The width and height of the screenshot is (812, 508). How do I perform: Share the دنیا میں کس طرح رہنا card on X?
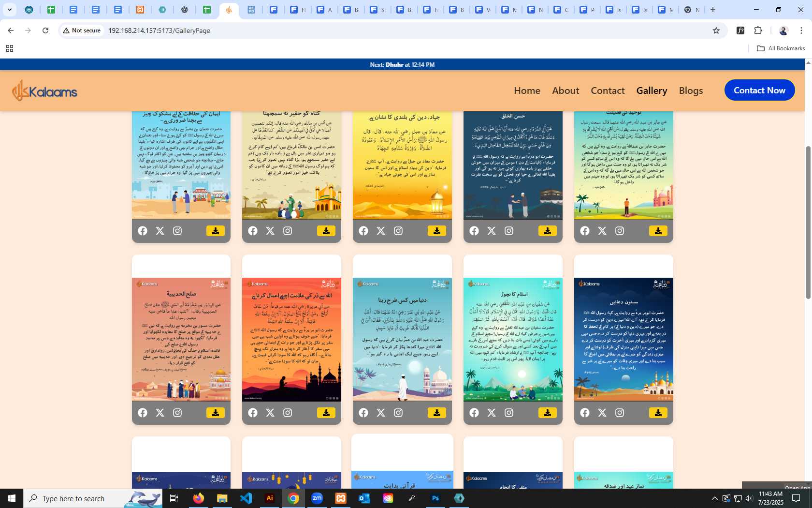tap(381, 413)
